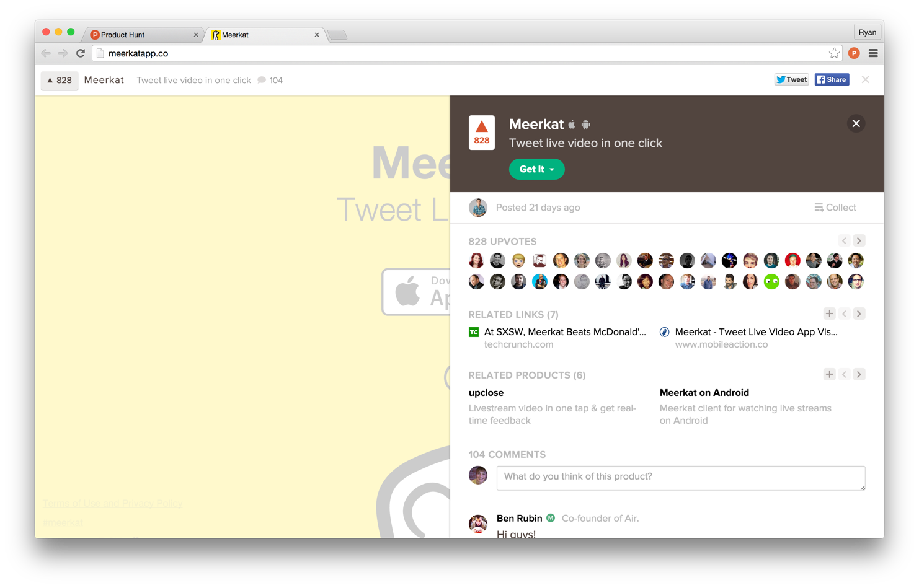Screen dimensions: 919x588
Task: Add a related product with plus icon
Action: (829, 374)
